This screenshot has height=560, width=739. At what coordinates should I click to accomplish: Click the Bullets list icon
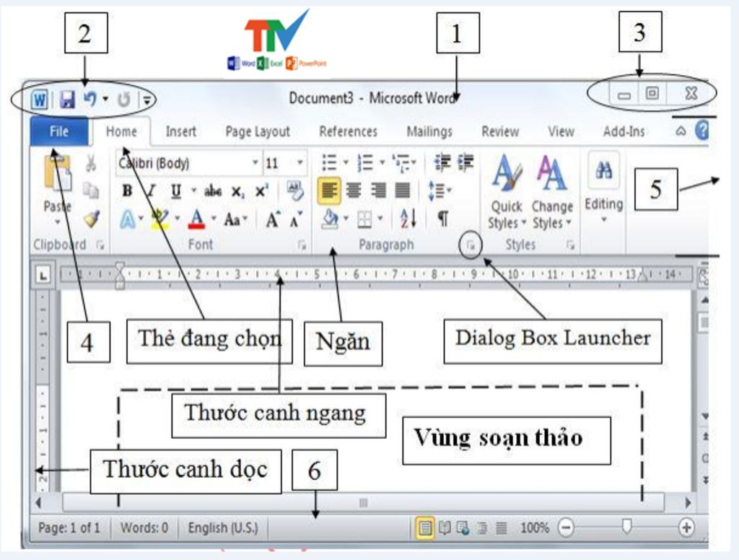click(329, 162)
